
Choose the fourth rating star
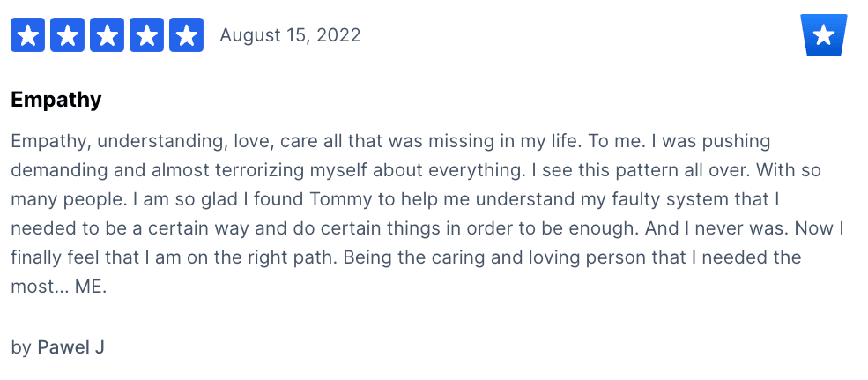pos(146,35)
